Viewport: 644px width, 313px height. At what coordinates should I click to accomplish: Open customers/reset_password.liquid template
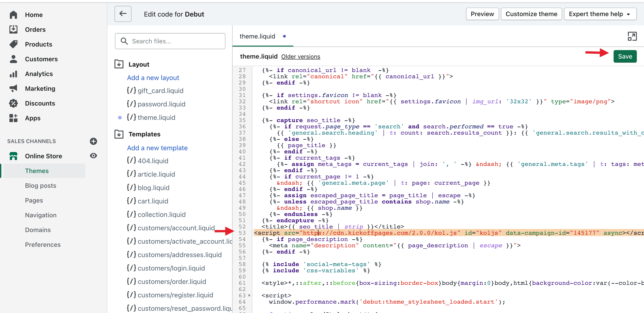tap(179, 309)
